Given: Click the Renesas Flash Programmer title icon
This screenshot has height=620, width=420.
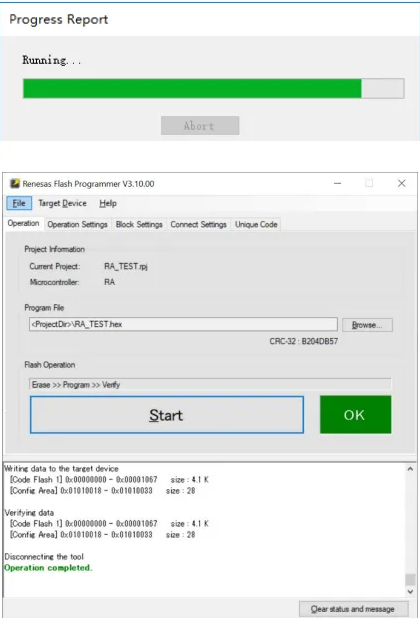Looking at the screenshot, I should (x=15, y=183).
